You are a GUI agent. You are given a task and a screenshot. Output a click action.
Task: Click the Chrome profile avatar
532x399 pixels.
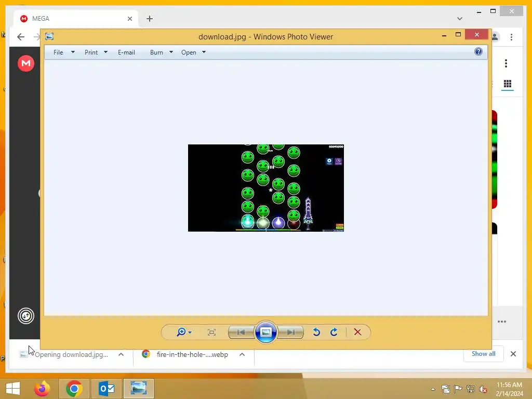tap(495, 37)
